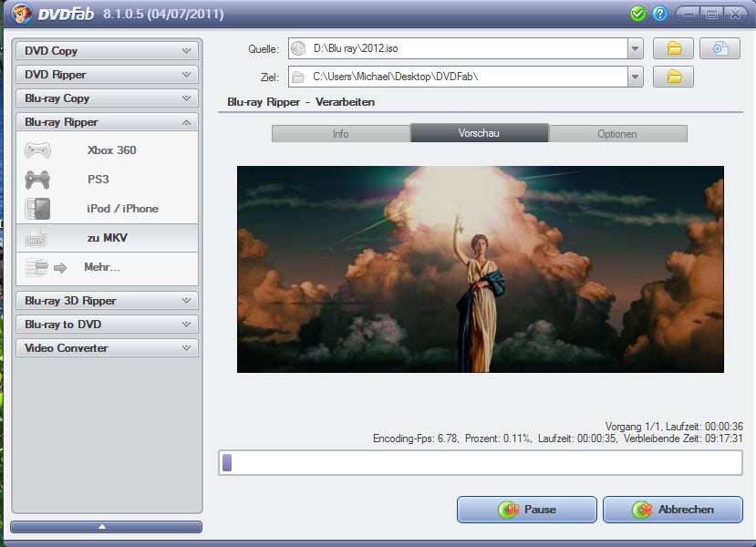Browse target folder next to Ziel field
Image resolution: width=756 pixels, height=547 pixels.
[674, 77]
